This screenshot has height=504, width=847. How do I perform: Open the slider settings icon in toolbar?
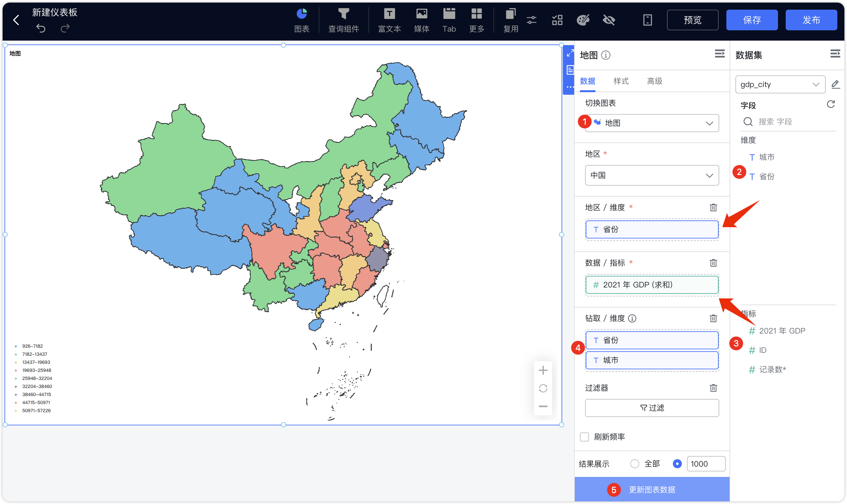(x=532, y=20)
